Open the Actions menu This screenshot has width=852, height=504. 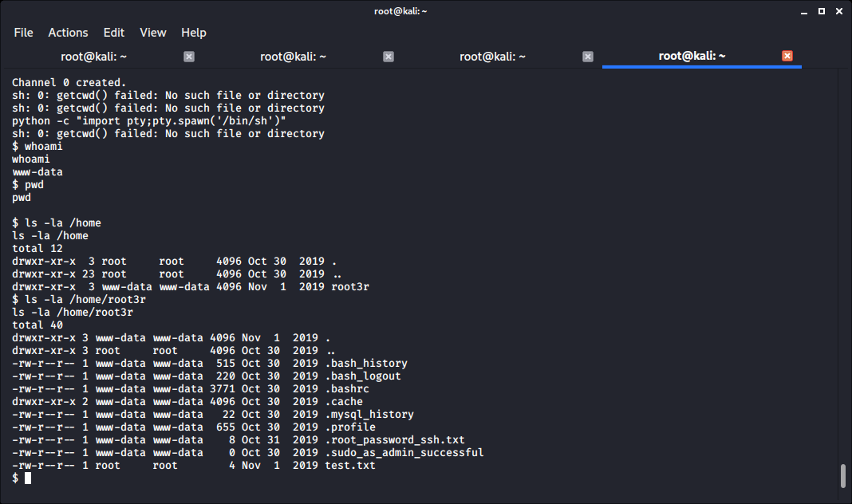68,33
